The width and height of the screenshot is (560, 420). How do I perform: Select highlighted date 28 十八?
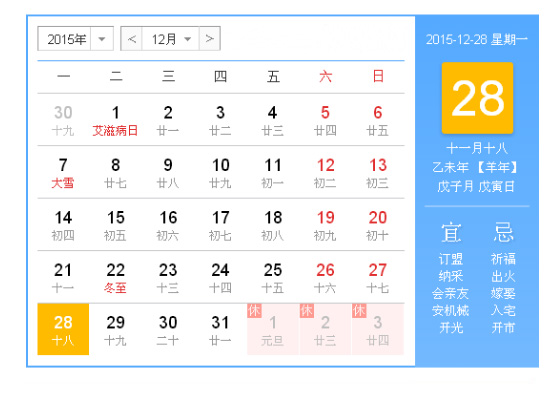click(x=63, y=329)
